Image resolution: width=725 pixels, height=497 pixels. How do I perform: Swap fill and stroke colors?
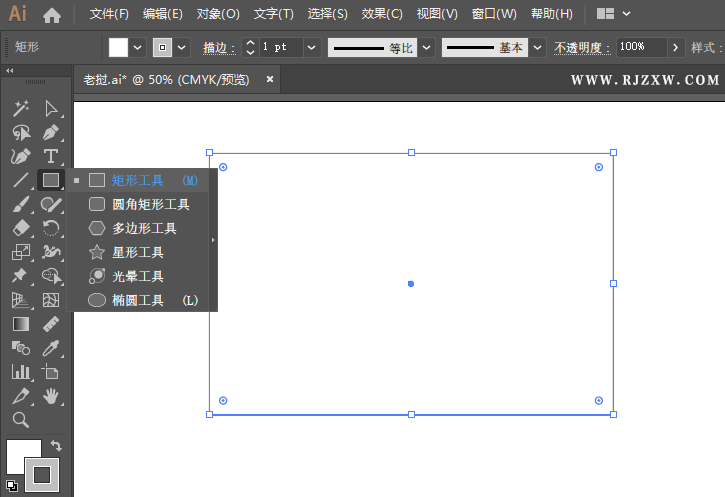[x=56, y=446]
